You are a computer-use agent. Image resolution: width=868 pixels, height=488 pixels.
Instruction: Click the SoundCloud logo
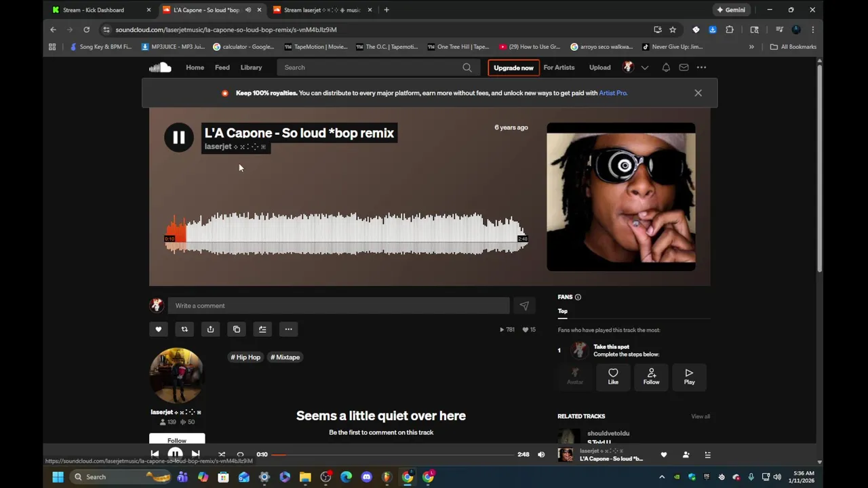pos(160,67)
